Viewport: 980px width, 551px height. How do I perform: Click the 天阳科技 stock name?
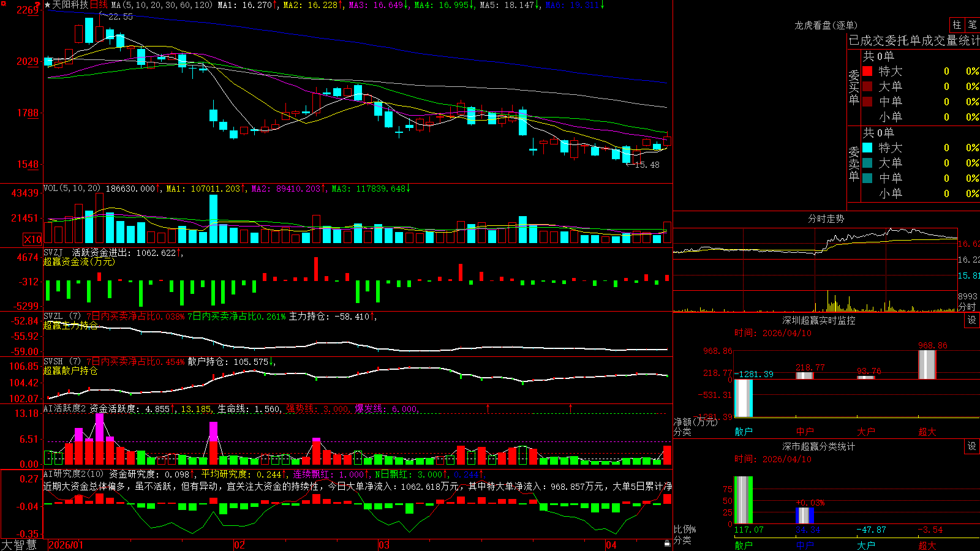pos(70,5)
